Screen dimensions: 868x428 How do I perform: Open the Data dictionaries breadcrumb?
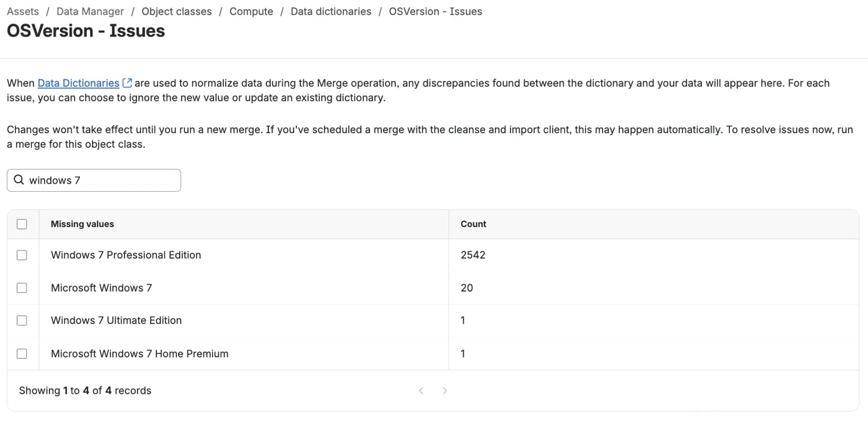coord(331,11)
